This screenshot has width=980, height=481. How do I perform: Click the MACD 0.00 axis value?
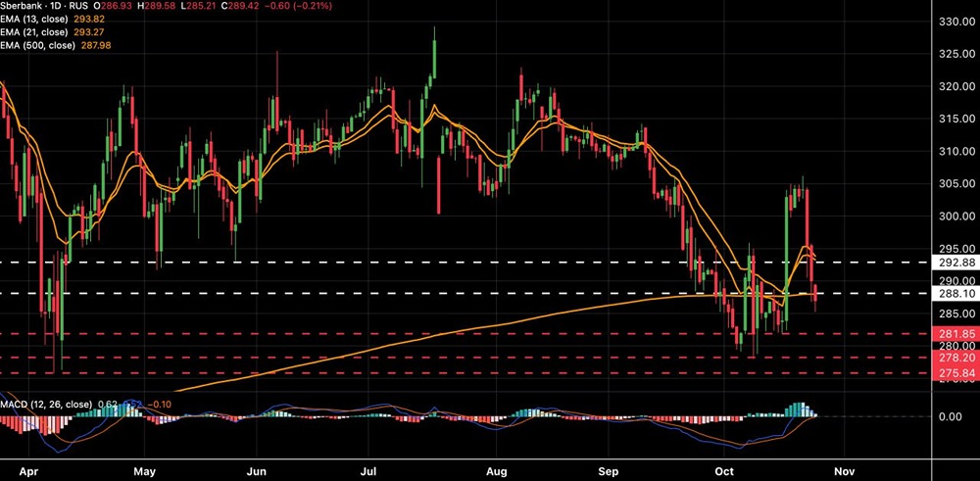coord(951,416)
